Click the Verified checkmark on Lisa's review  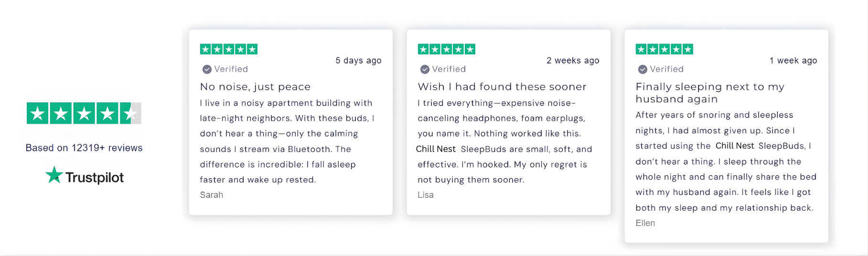click(x=425, y=69)
